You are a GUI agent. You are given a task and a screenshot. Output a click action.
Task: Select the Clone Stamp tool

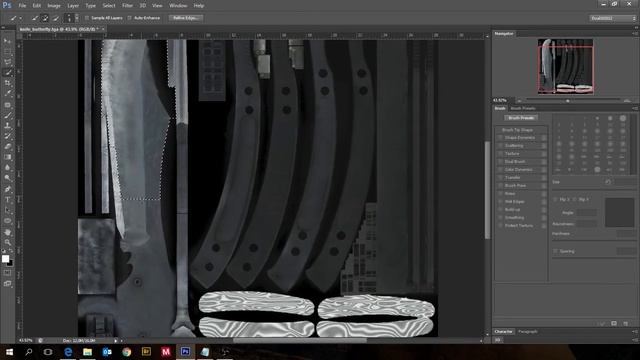tap(7, 126)
